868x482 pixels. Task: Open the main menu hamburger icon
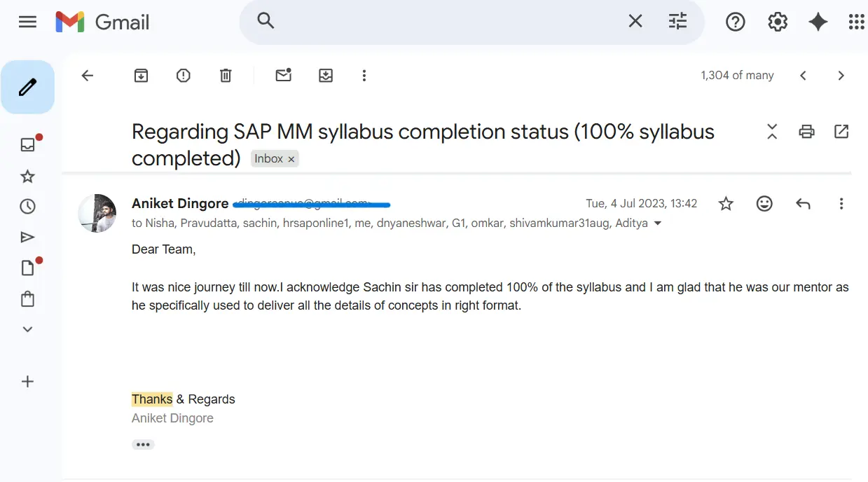click(27, 22)
